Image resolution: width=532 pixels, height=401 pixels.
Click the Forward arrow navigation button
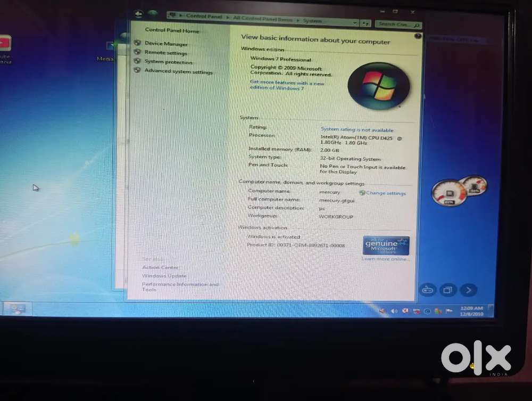coord(153,14)
